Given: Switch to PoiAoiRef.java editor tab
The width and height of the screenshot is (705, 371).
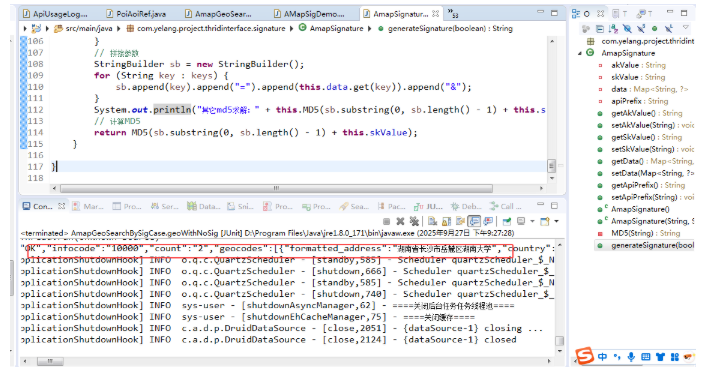Looking at the screenshot, I should coord(136,14).
